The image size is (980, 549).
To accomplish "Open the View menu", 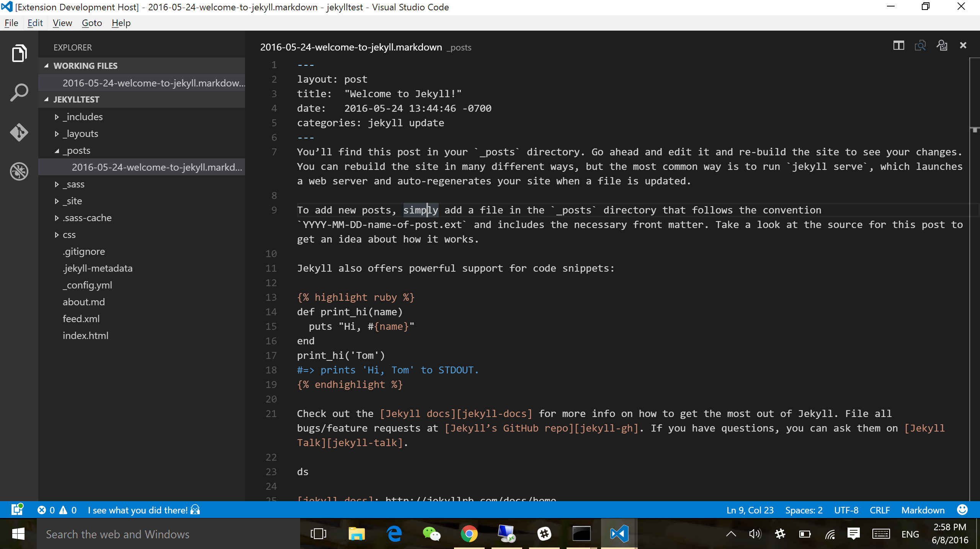I will click(x=62, y=23).
